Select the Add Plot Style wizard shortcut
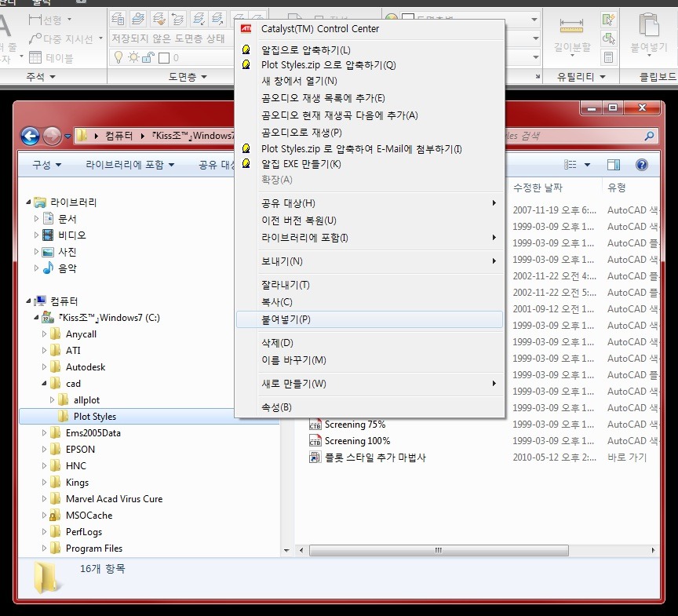 point(375,457)
